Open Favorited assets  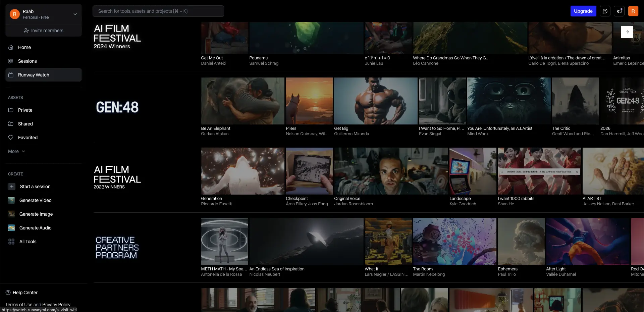click(44, 138)
